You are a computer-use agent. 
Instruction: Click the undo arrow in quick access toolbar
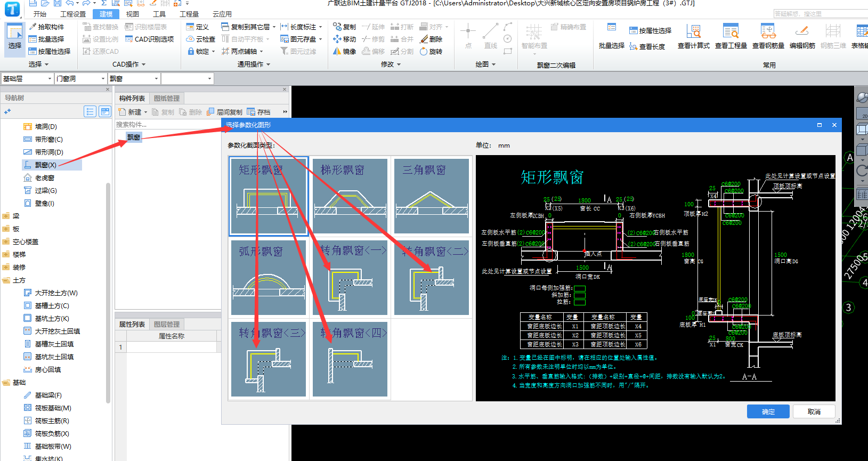click(x=69, y=3)
